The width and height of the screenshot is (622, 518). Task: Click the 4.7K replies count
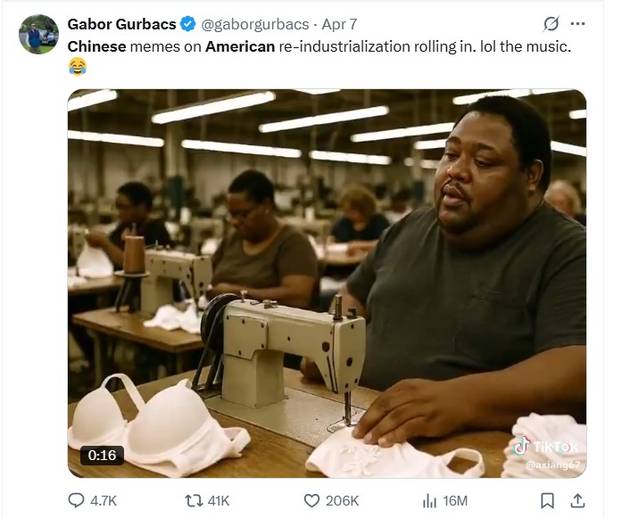(103, 501)
